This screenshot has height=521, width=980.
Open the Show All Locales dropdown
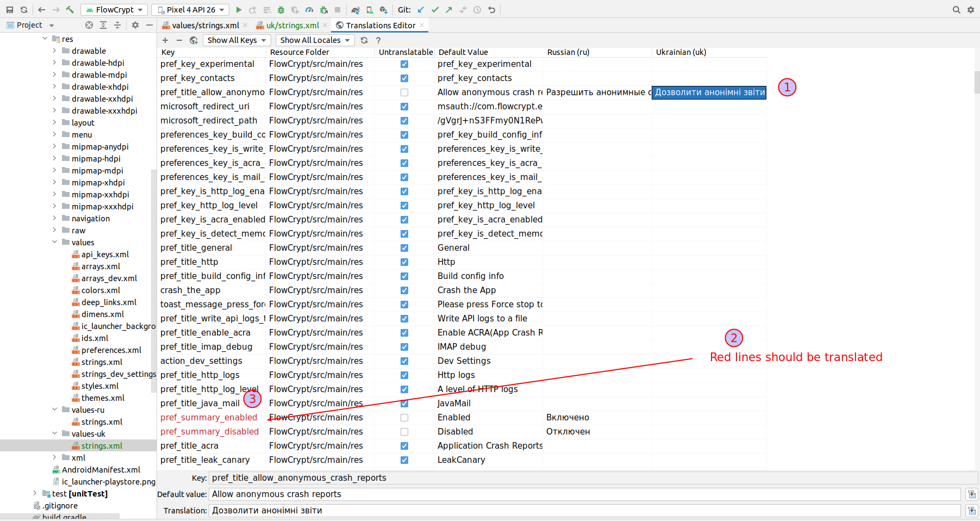pos(315,40)
